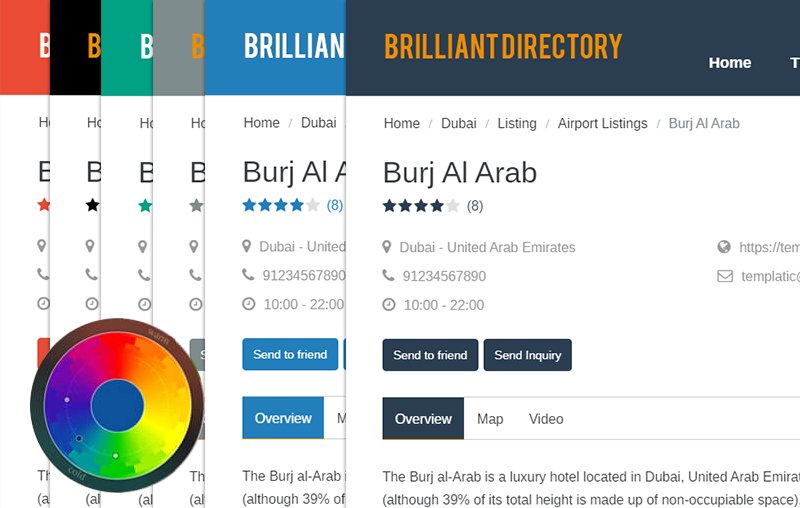The height and width of the screenshot is (508, 800).
Task: Click the clock icon in blue theme
Action: [x=248, y=304]
